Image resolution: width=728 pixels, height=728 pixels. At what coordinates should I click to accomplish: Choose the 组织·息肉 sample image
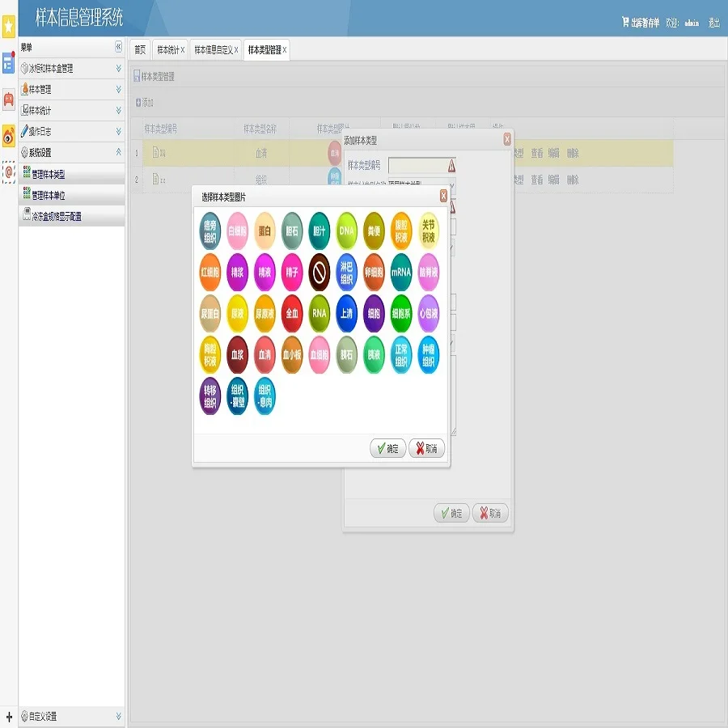[265, 396]
